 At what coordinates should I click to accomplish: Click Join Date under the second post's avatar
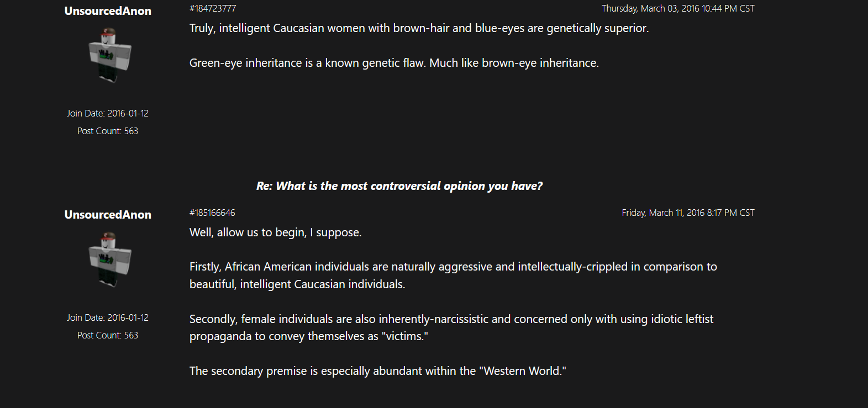coord(108,318)
